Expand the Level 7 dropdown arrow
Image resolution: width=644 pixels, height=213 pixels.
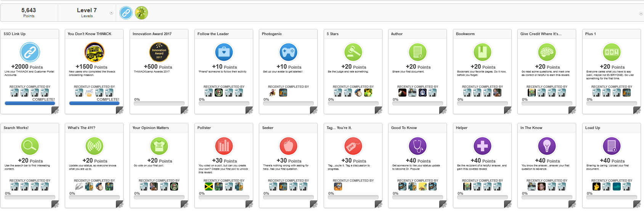(x=111, y=13)
